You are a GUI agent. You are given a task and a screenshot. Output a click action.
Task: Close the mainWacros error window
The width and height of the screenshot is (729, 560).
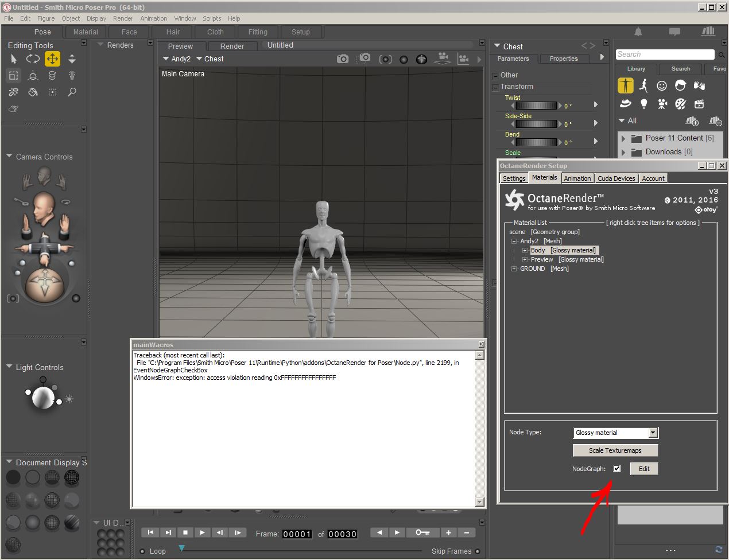[481, 344]
